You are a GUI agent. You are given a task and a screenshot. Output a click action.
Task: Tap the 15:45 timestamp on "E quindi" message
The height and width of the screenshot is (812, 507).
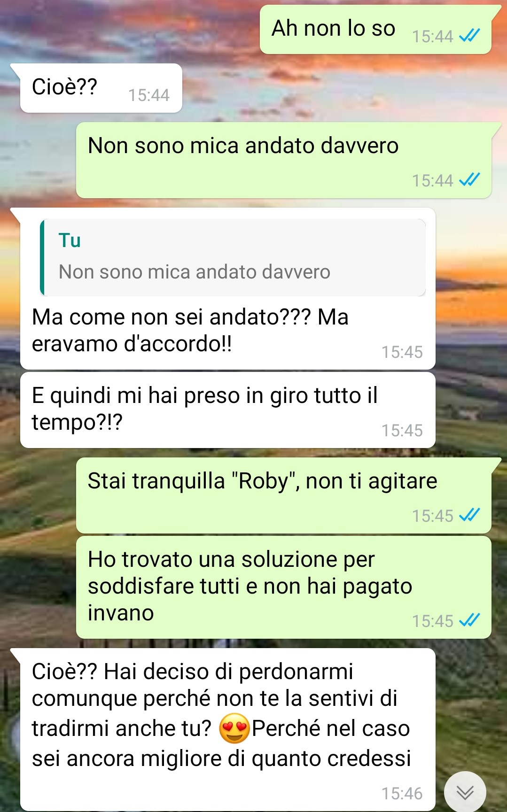402,430
